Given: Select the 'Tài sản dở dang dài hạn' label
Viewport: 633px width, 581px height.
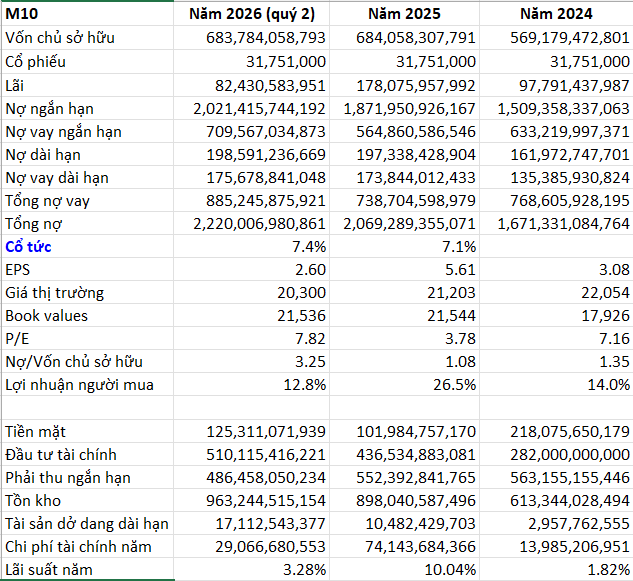Looking at the screenshot, I should tap(88, 524).
